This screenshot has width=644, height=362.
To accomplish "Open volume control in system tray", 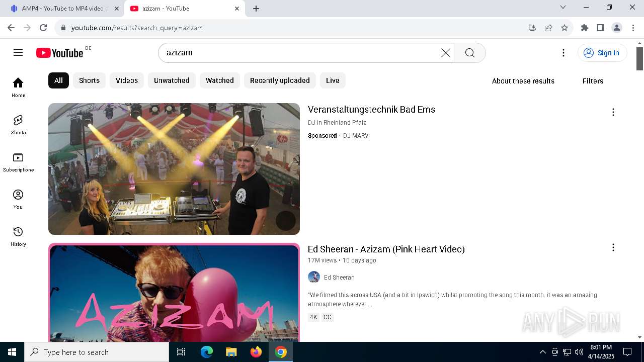I will 579,352.
